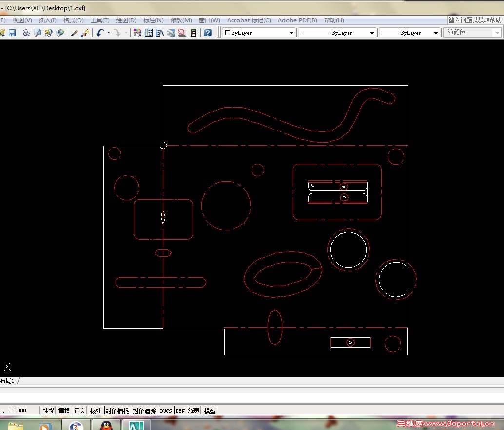Click the blue swirl app taskbar icon
504x430 pixels.
76,426
